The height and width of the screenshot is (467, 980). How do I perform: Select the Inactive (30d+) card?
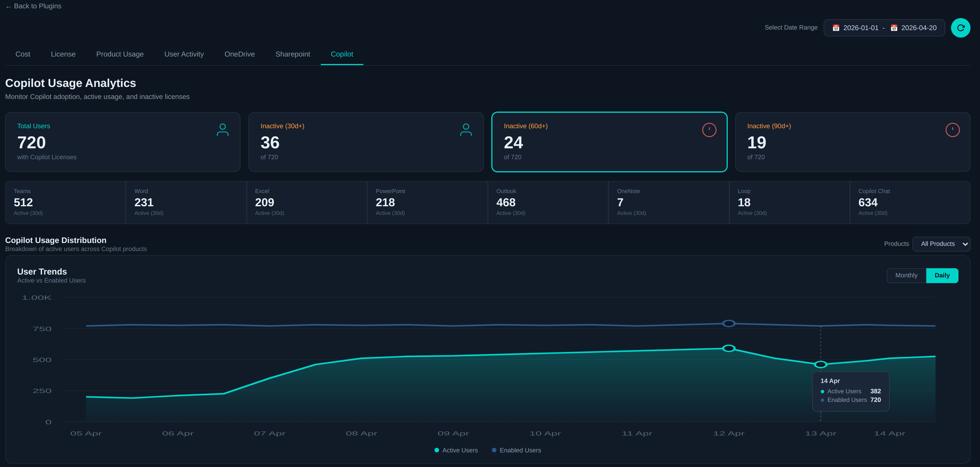(366, 142)
